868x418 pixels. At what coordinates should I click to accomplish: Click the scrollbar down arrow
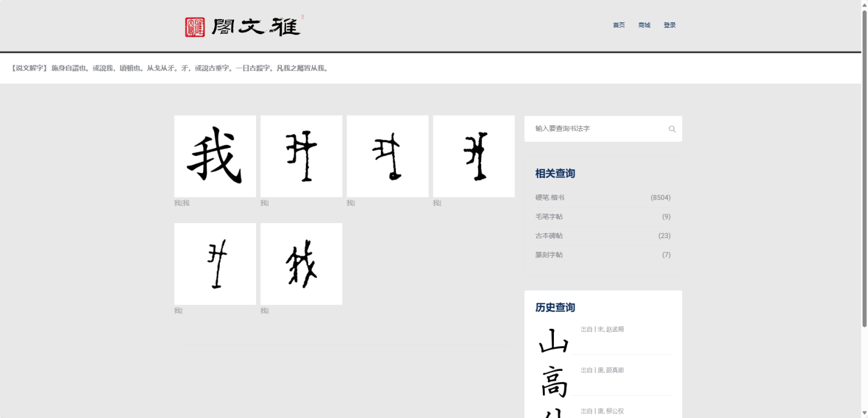click(x=864, y=413)
